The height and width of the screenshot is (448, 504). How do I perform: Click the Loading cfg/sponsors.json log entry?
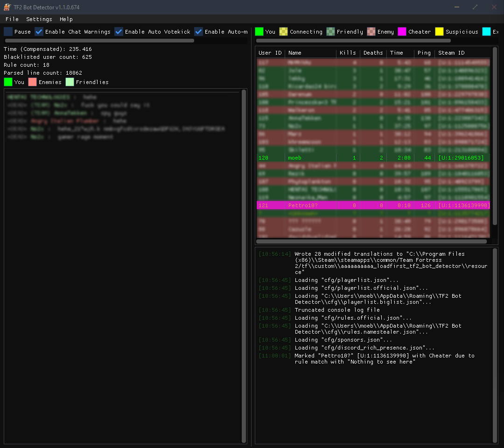(x=343, y=340)
